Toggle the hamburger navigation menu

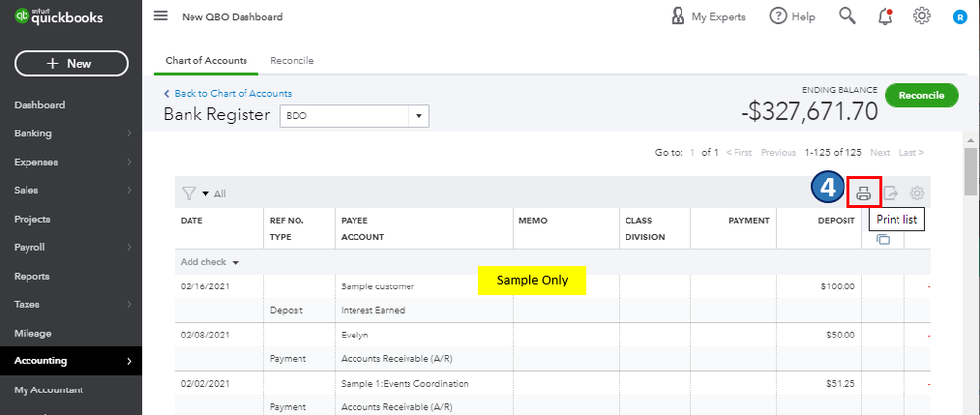click(x=161, y=16)
